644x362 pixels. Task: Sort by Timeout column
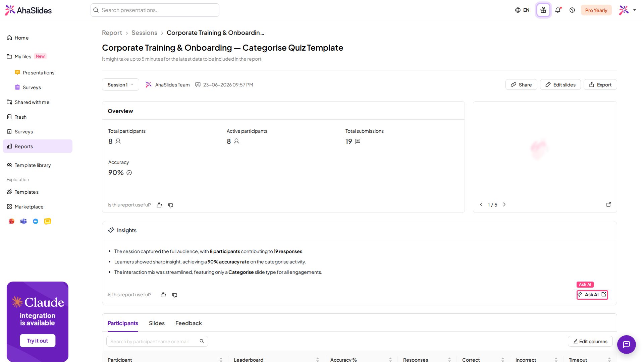(609, 360)
